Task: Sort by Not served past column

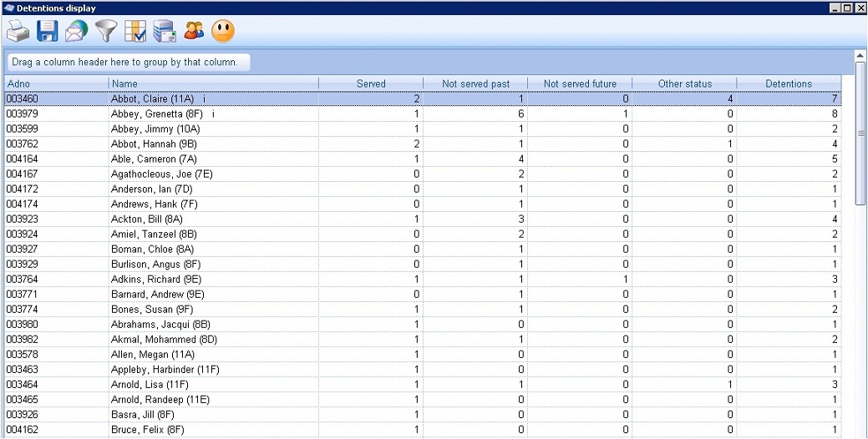Action: click(475, 83)
